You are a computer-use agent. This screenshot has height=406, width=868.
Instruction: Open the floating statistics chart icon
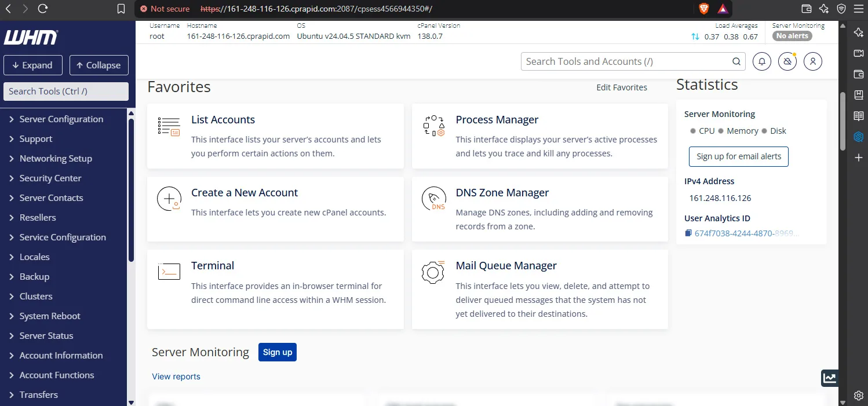pos(830,378)
